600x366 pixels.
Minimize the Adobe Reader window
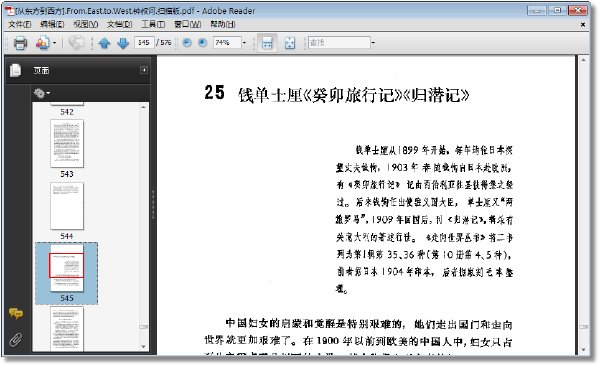pos(536,10)
